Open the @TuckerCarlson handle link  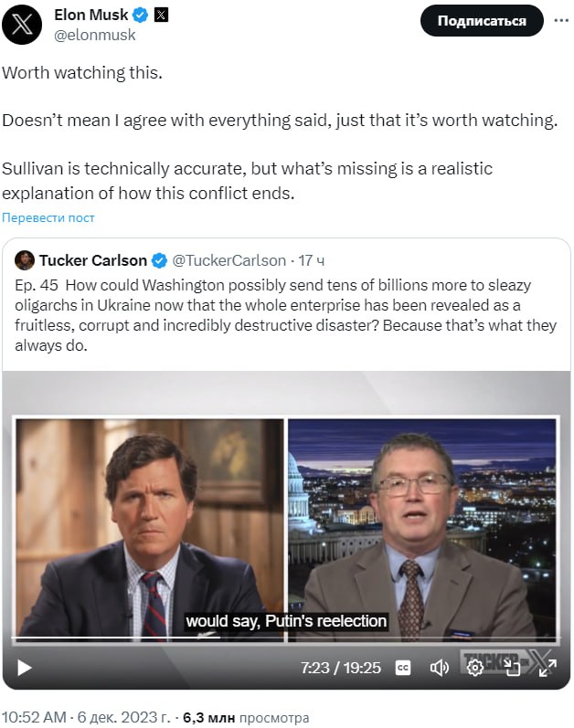229,260
